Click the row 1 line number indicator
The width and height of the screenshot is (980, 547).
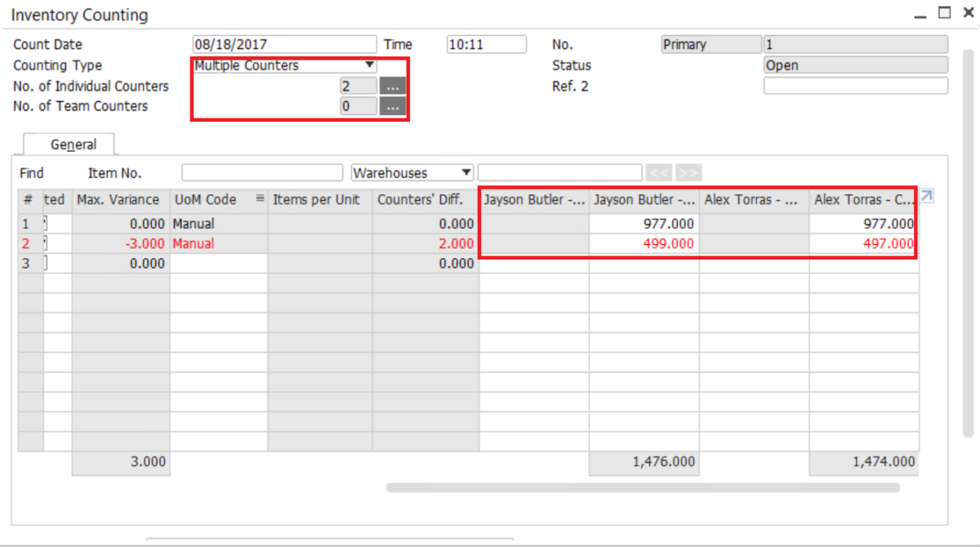coord(25,223)
